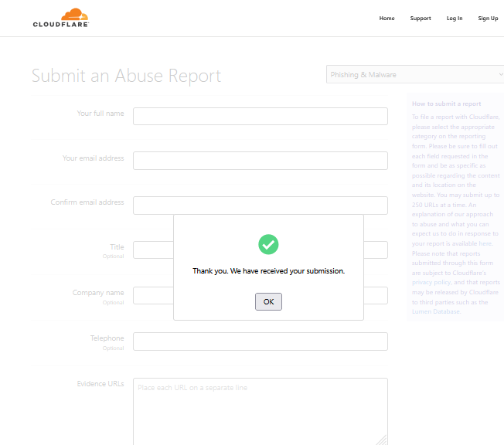Click the 'Submit an Abuse Report' heading
The image size is (504, 445).
pyautogui.click(x=126, y=76)
